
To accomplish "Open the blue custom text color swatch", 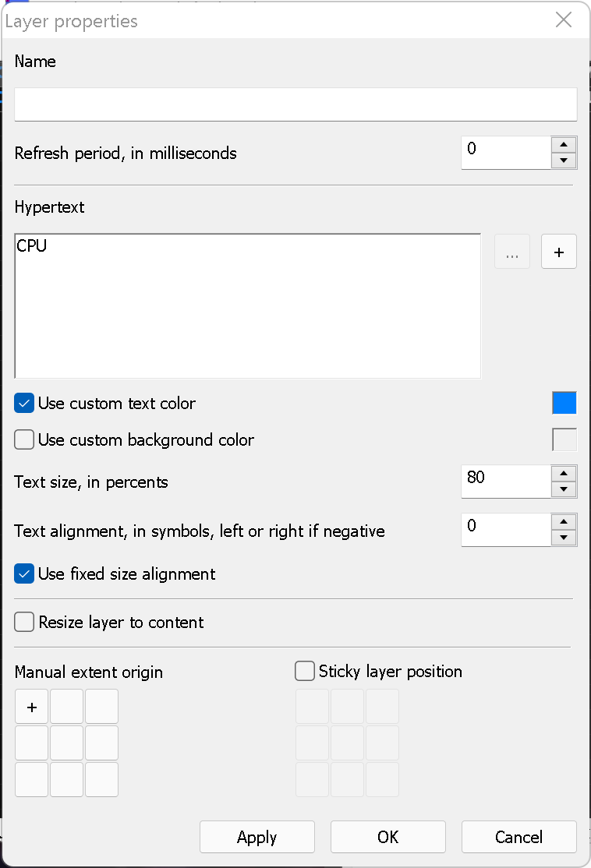I will 564,403.
